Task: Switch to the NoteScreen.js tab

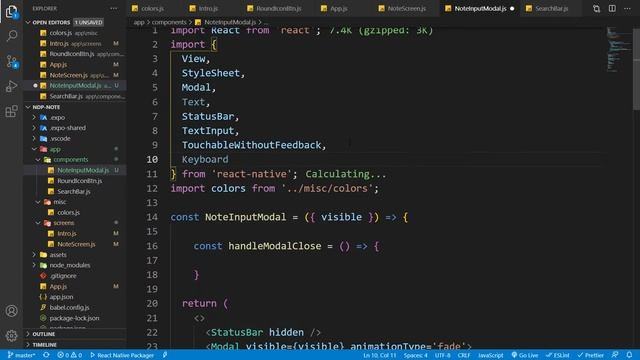Action: [x=407, y=8]
